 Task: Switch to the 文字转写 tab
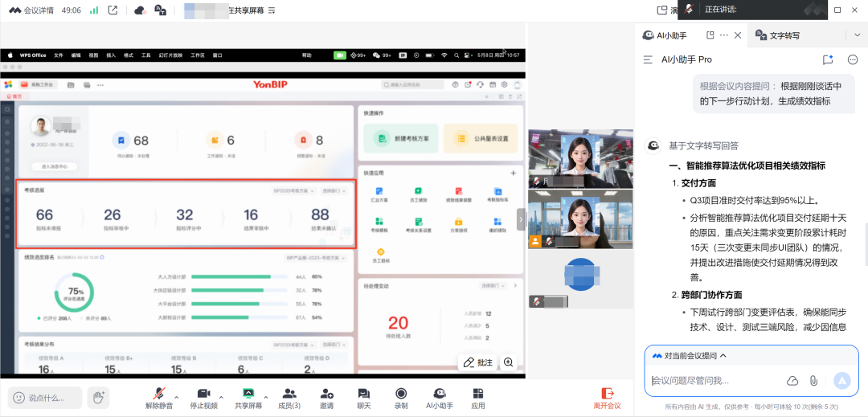click(784, 35)
